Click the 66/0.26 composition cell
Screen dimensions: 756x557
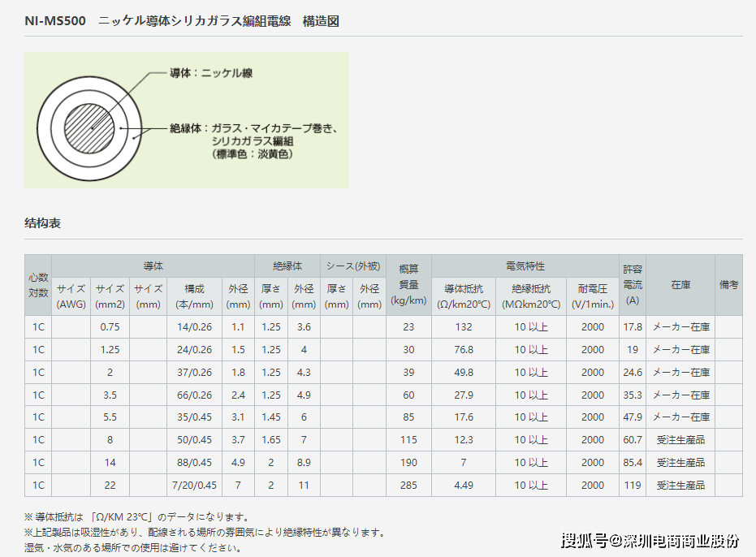click(x=194, y=395)
